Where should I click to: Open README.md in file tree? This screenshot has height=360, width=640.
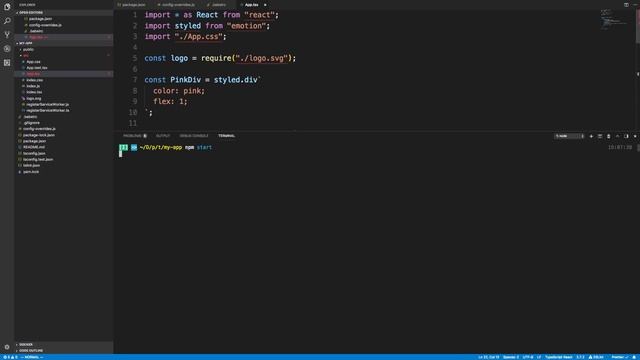pyautogui.click(x=34, y=147)
